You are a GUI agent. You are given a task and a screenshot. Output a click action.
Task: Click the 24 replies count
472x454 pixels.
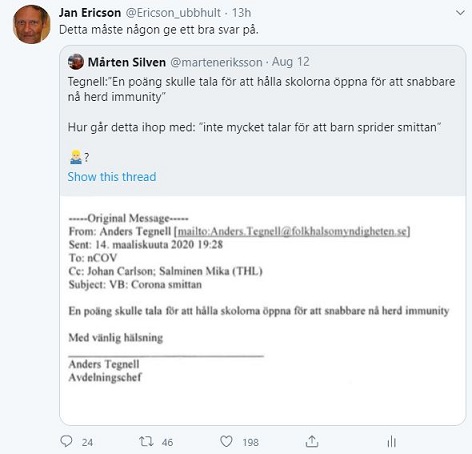87,442
